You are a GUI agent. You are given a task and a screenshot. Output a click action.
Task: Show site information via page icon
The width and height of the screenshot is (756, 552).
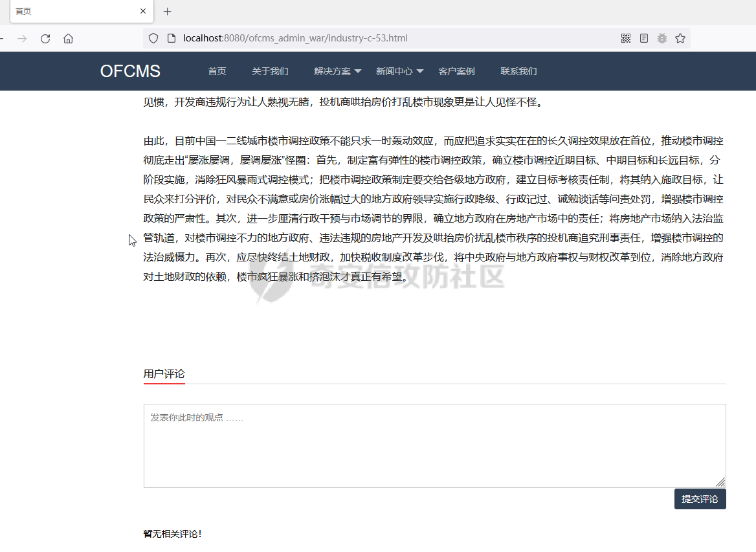click(x=171, y=38)
